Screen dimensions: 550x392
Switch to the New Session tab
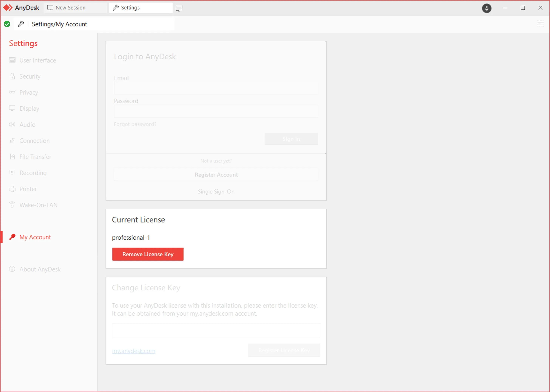[70, 8]
